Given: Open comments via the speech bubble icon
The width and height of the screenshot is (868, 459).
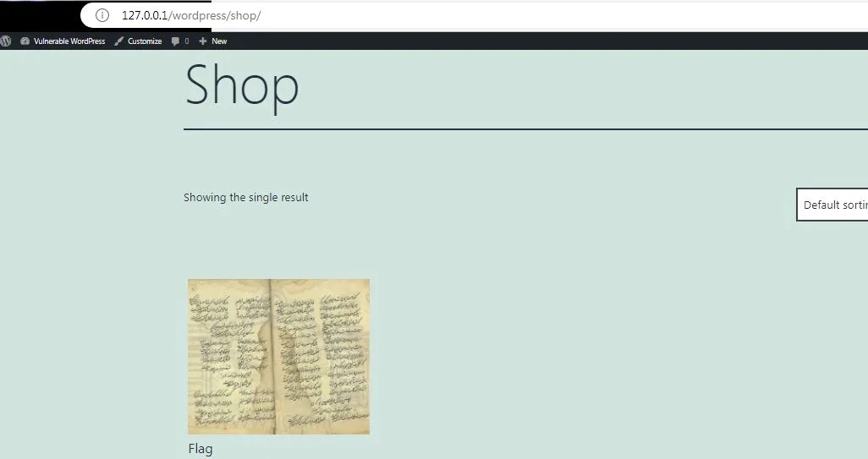Looking at the screenshot, I should (175, 41).
